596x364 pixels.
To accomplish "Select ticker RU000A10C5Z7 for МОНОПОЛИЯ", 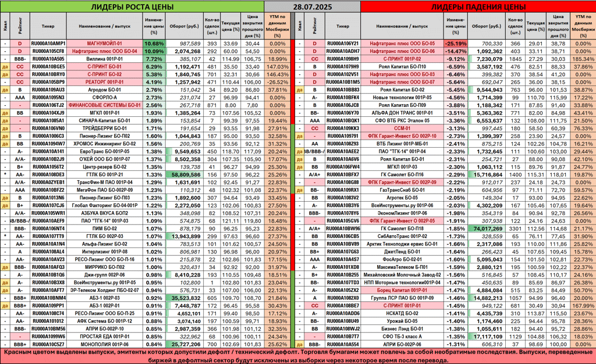I will pos(48,344).
